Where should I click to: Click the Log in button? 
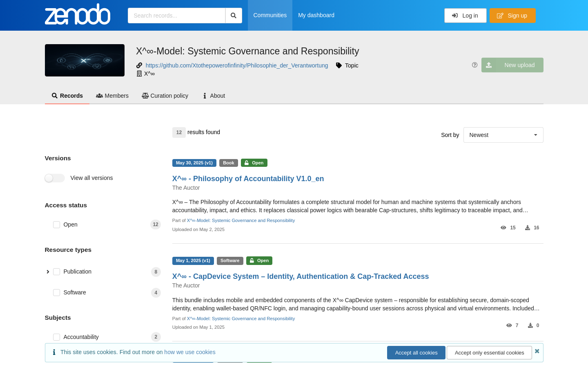[x=465, y=16]
